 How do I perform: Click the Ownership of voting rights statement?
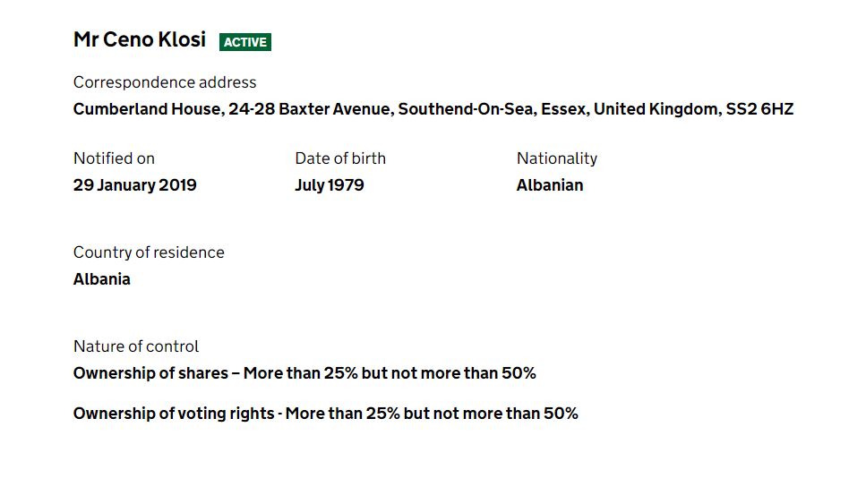pos(326,414)
